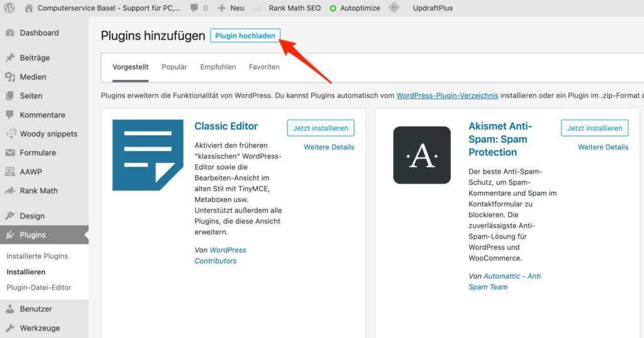Viewport: 644px width, 338px height.
Task: Open the Rank Math sidebar item
Action: pyautogui.click(x=38, y=191)
